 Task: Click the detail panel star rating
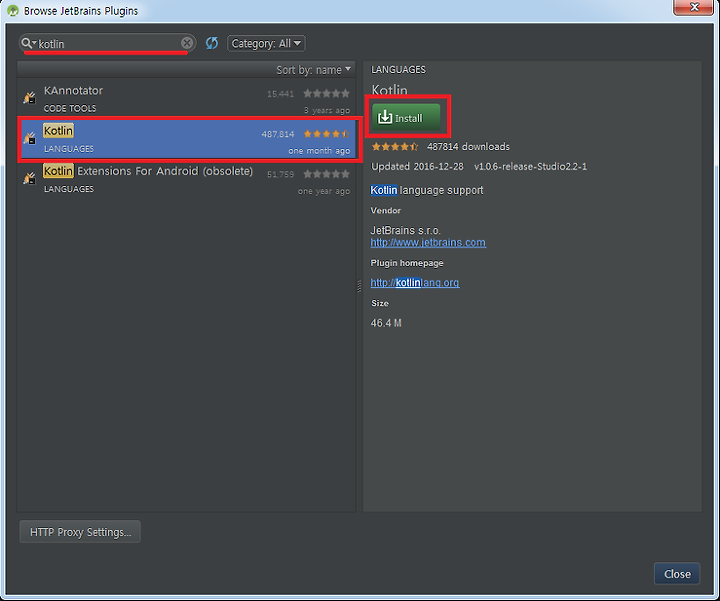click(395, 146)
